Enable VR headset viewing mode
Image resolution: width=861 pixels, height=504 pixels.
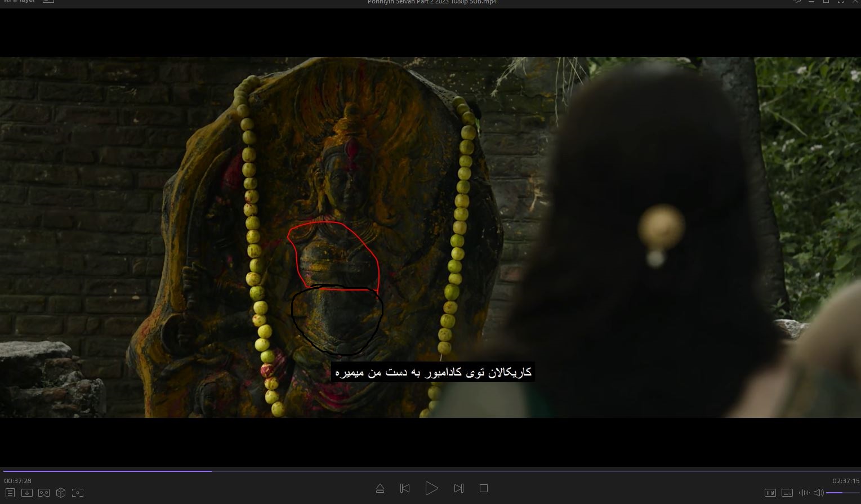(x=44, y=493)
